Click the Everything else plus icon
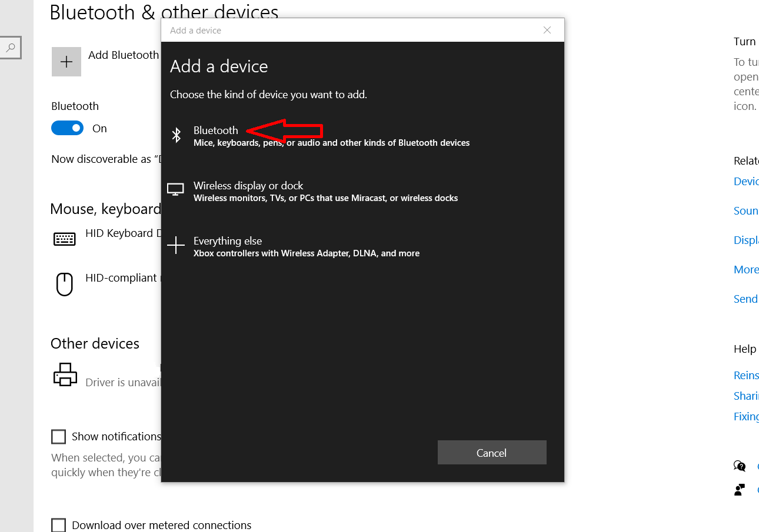 coord(176,245)
